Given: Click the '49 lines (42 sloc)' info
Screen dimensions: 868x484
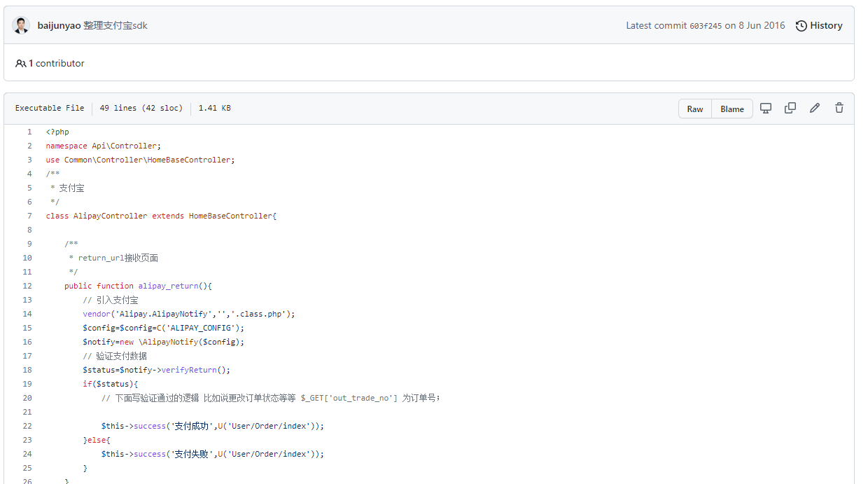Looking at the screenshot, I should (141, 108).
